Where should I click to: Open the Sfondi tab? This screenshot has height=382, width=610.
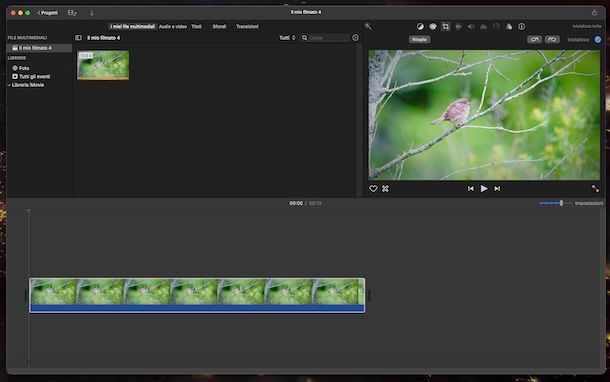[x=219, y=26]
